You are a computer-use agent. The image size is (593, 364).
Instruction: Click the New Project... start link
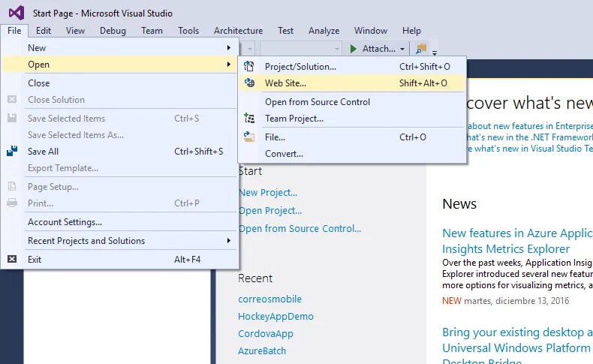268,192
